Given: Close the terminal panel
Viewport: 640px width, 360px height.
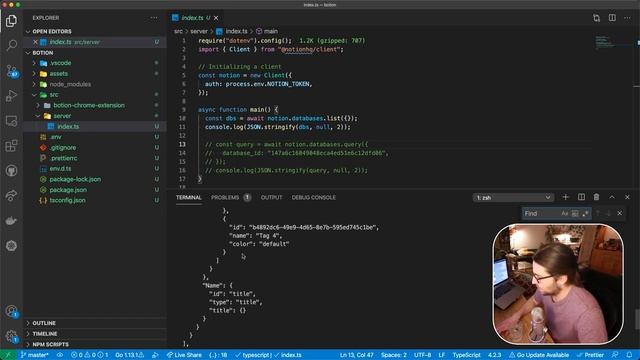Looking at the screenshot, I should [627, 197].
